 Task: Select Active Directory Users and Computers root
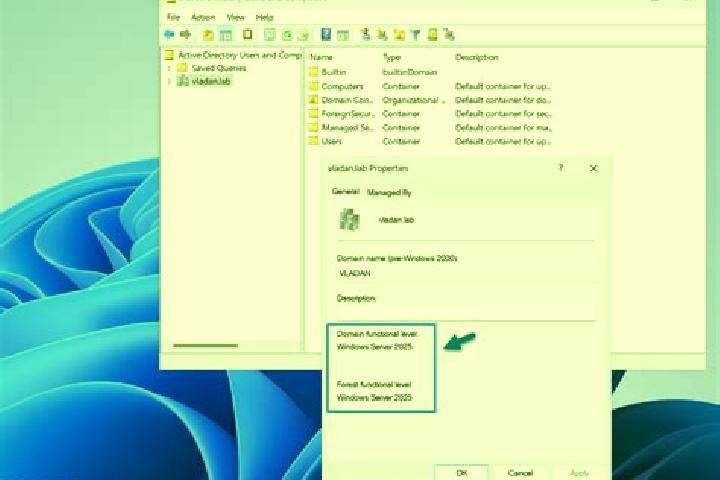[239, 55]
